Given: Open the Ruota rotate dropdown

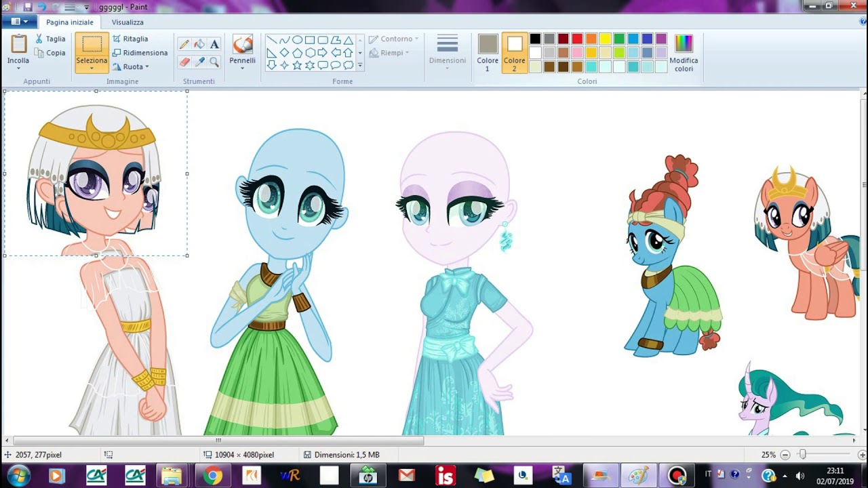Looking at the screenshot, I should coord(131,66).
